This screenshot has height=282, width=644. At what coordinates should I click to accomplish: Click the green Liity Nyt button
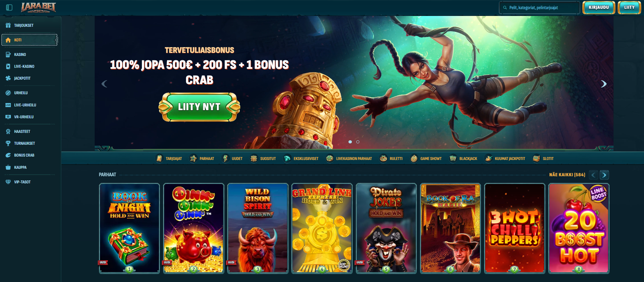tap(200, 107)
